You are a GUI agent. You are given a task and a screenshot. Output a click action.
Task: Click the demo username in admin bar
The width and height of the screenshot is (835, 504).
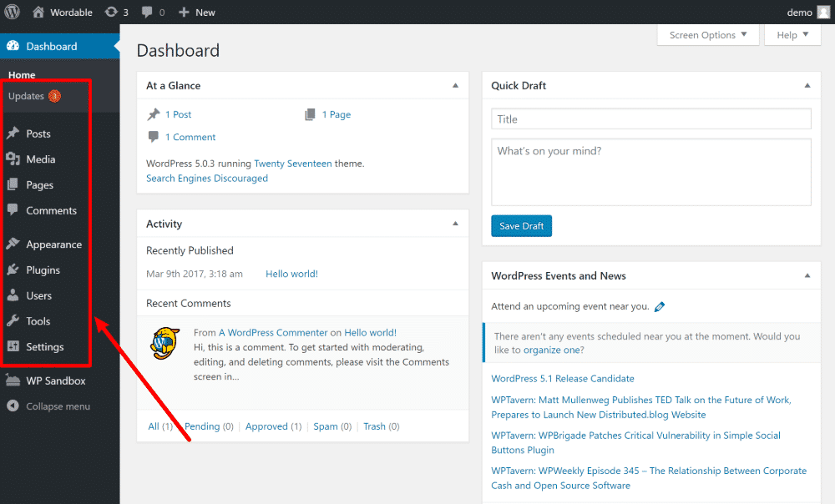tap(799, 13)
